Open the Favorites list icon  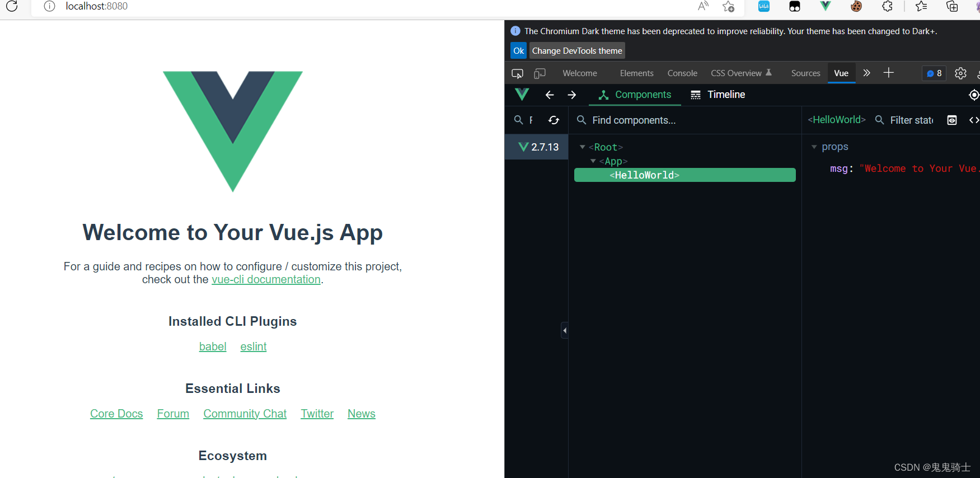click(921, 6)
